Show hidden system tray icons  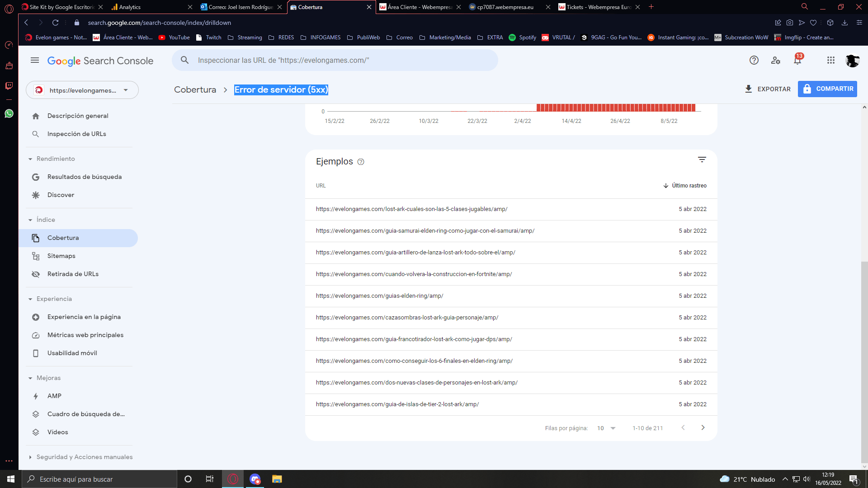point(785,479)
